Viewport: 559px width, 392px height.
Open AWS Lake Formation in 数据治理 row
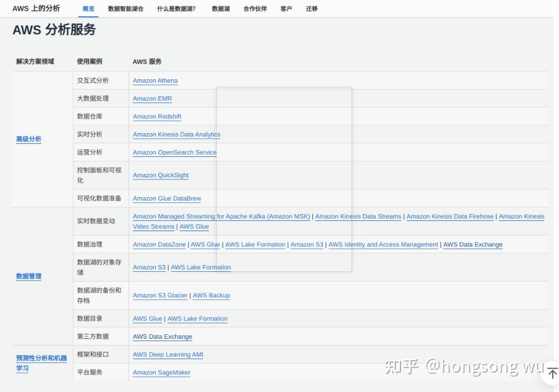click(x=255, y=244)
